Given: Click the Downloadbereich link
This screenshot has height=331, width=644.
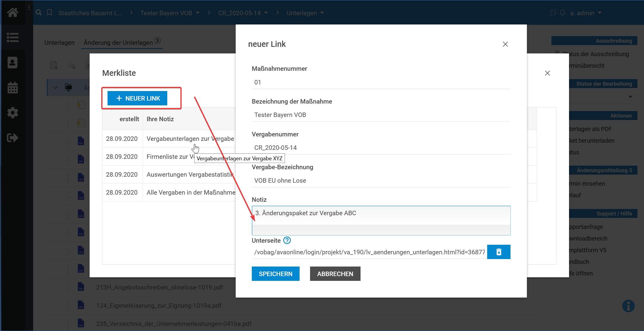Looking at the screenshot, I should click(x=588, y=238).
